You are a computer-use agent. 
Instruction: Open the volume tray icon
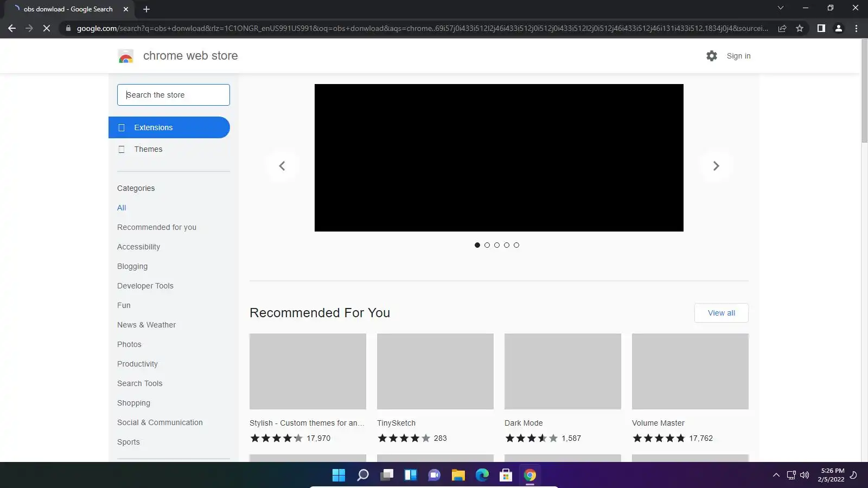click(x=805, y=476)
